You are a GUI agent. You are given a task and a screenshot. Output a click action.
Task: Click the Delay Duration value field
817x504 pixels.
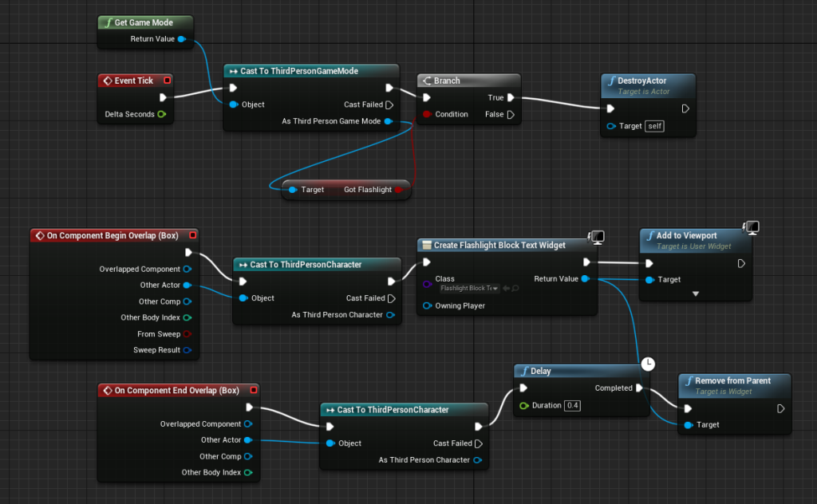[571, 405]
